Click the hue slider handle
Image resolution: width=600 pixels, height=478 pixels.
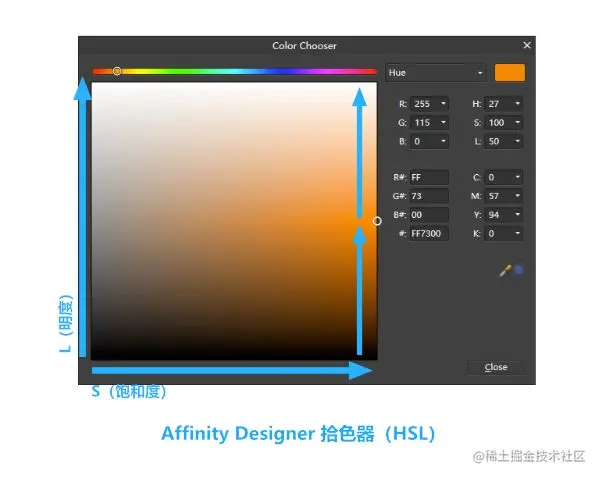(117, 71)
